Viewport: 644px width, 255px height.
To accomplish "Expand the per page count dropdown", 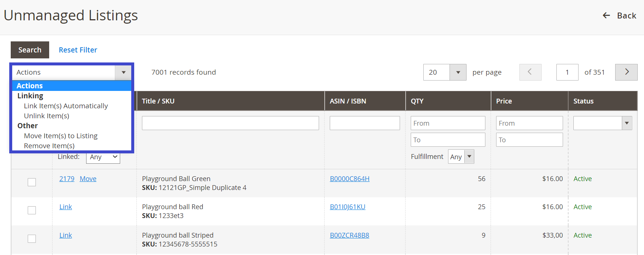I will coord(458,72).
